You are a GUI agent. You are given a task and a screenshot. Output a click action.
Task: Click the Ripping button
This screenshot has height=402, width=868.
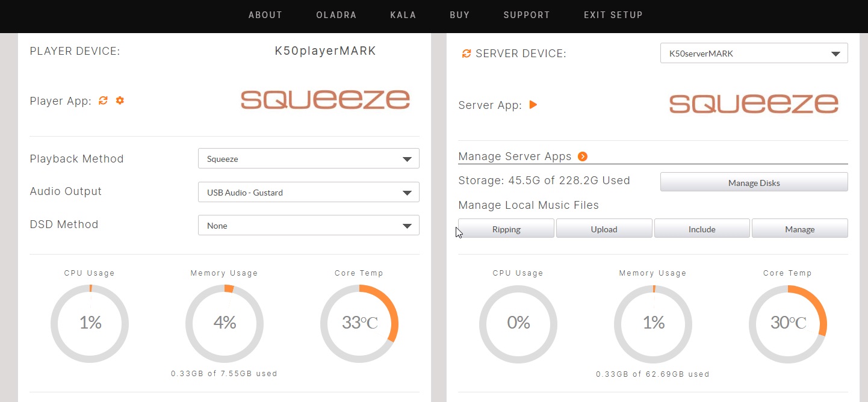pos(506,229)
